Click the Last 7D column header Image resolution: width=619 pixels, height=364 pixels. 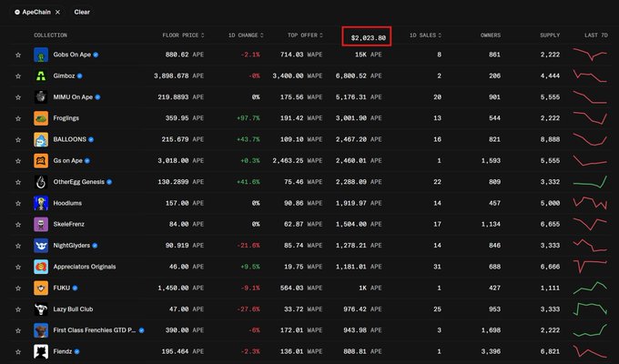pyautogui.click(x=596, y=35)
